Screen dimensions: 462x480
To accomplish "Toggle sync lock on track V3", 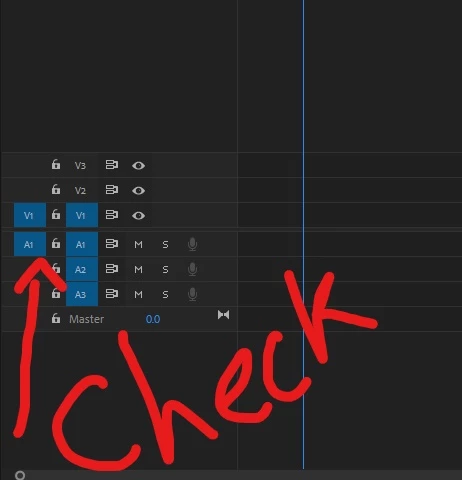I will pos(112,165).
